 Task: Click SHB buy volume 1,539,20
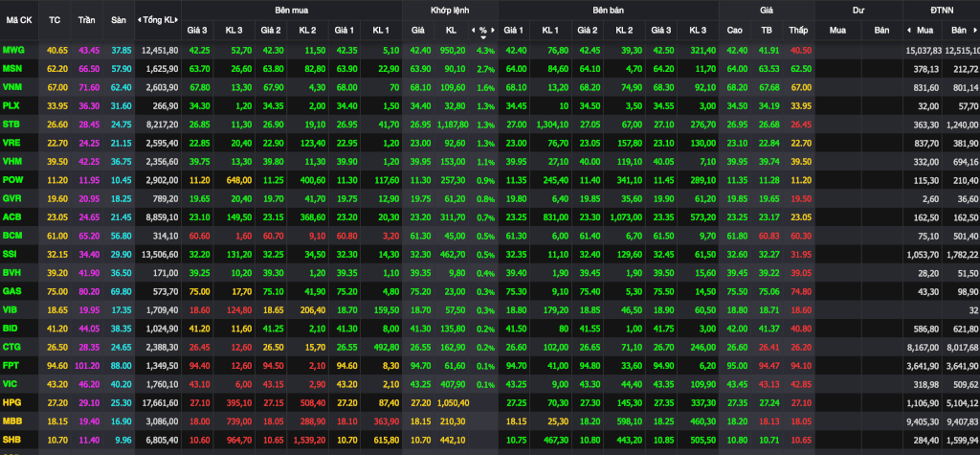pos(307,440)
